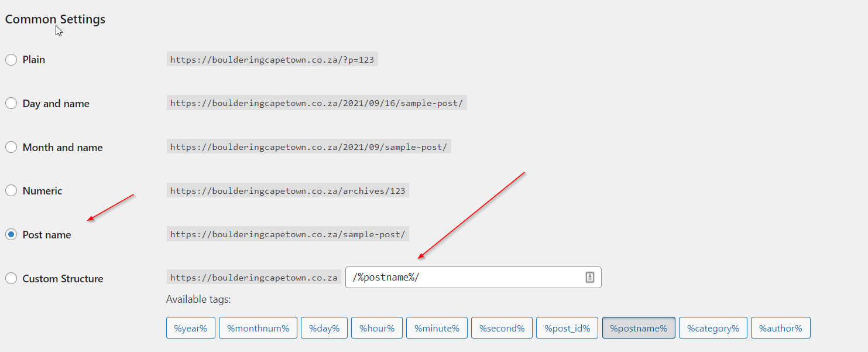
Task: Select the Post name radio button
Action: tap(11, 235)
